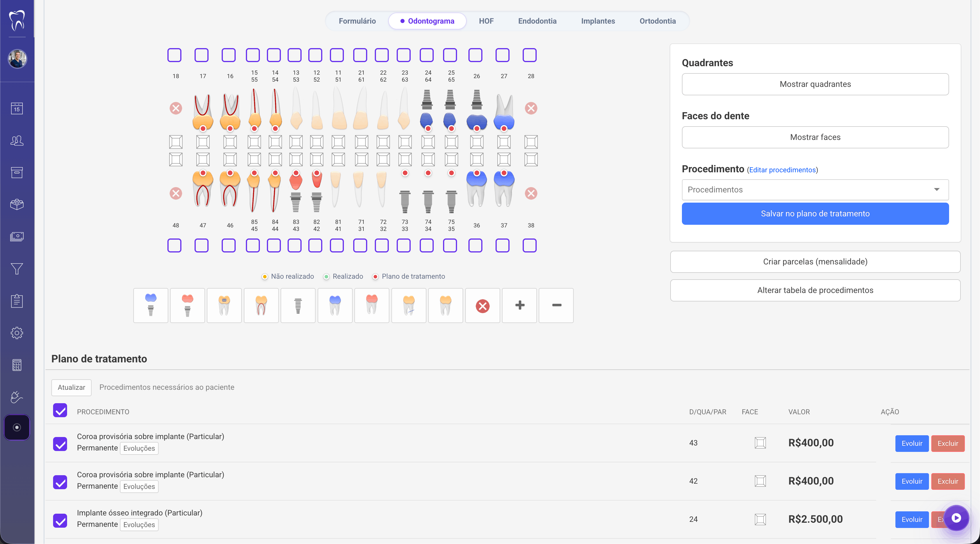Select the blue crown over implant tool
980x544 pixels.
[x=151, y=305]
